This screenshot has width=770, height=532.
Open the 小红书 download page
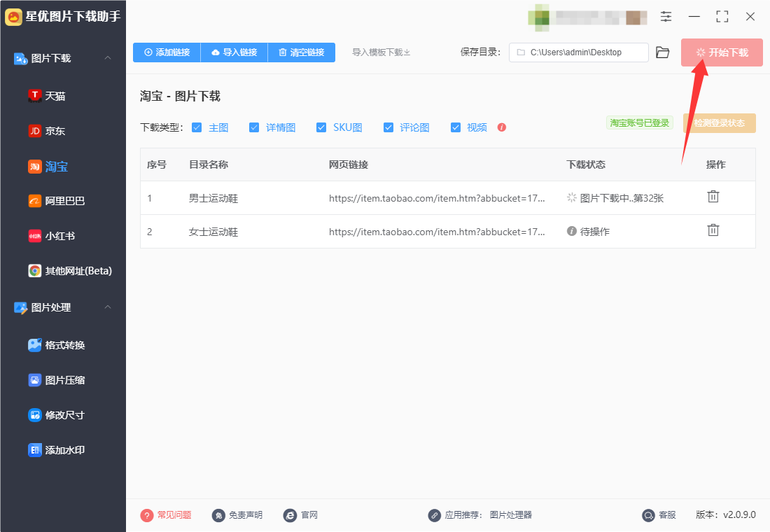(52, 236)
